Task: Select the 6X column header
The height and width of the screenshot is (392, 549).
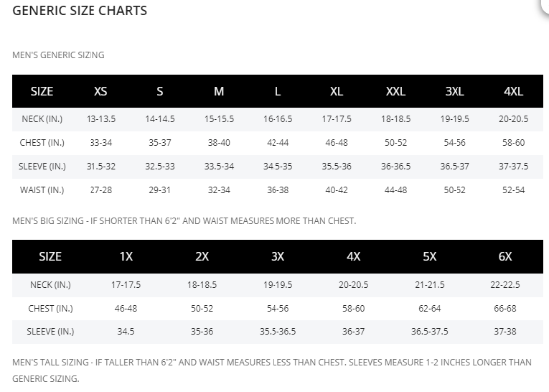Action: click(505, 256)
